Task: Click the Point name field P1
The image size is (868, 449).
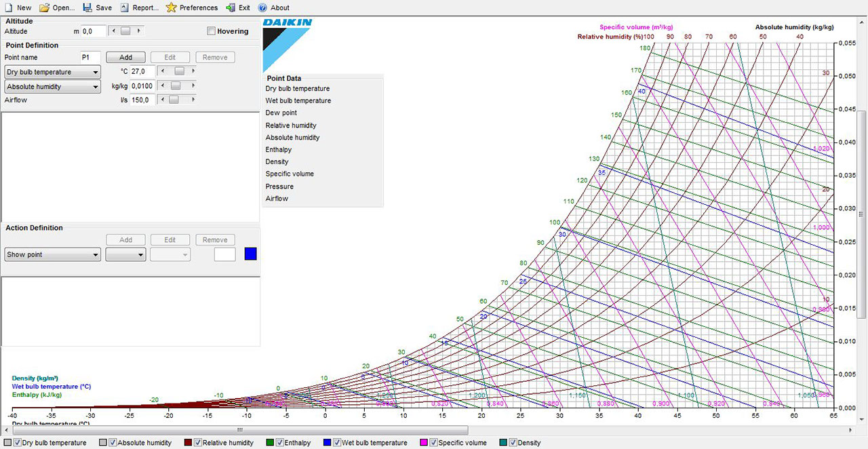Action: point(90,58)
